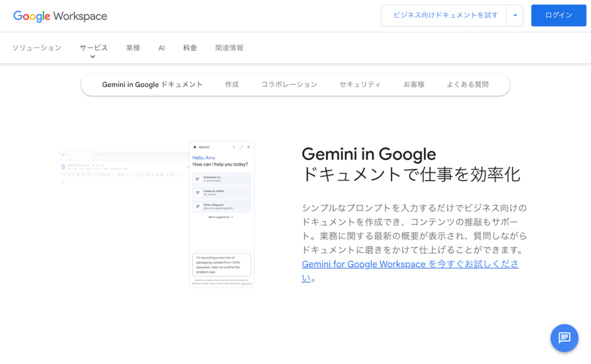Click the Brainstorm for a new product suggestion
This screenshot has width=591, height=364.
click(222, 179)
